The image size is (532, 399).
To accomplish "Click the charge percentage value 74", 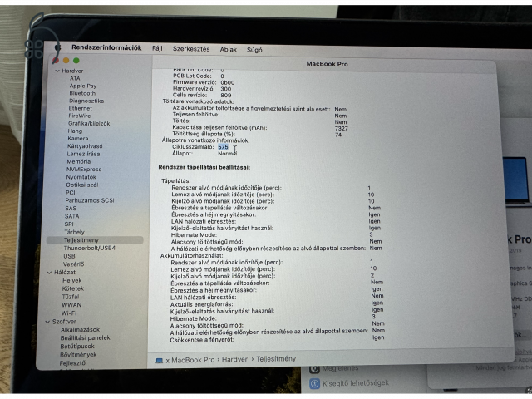I will click(x=338, y=135).
